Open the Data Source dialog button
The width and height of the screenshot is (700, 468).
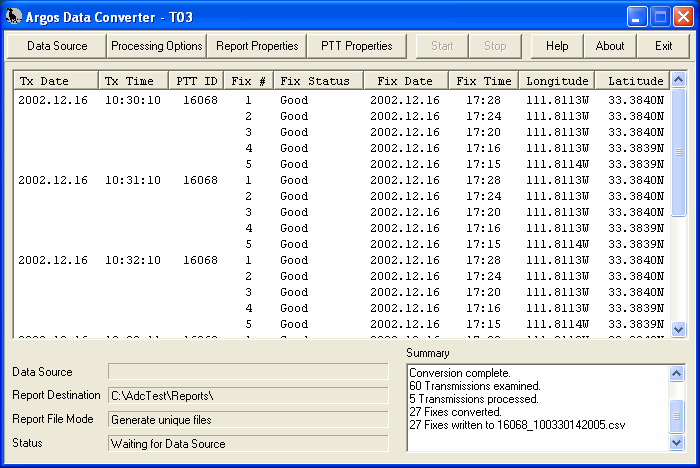pyautogui.click(x=57, y=46)
